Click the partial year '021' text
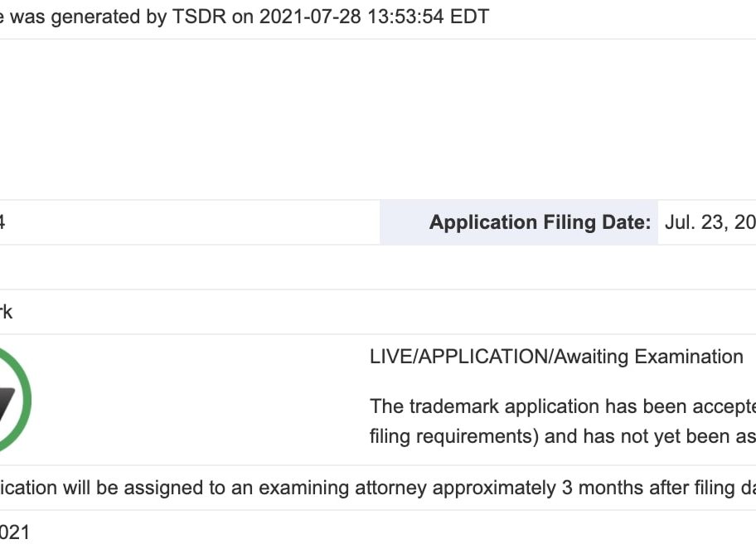Screen dimensions: 756x554 coord(14,532)
